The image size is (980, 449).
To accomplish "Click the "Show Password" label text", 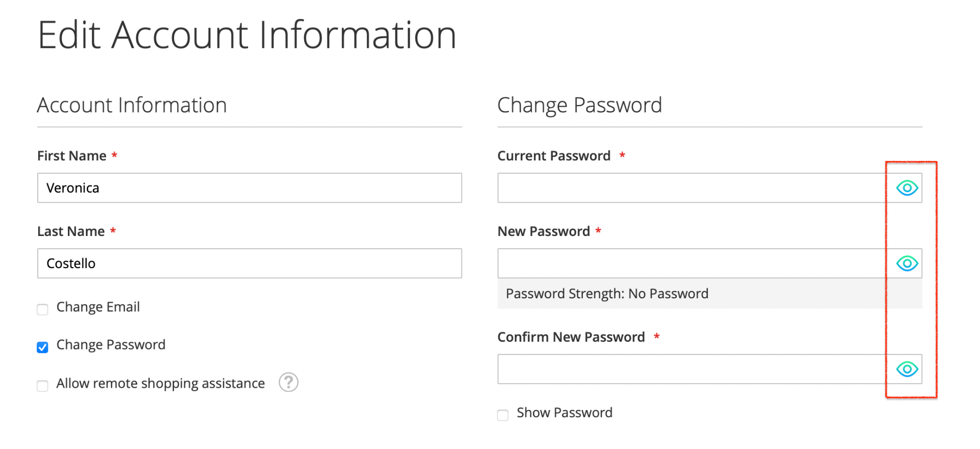I will click(565, 413).
